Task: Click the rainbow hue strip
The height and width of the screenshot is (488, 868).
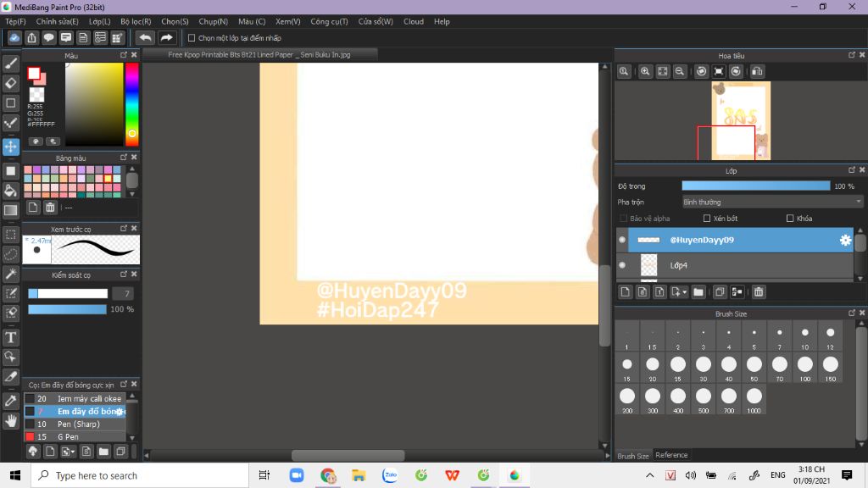Action: [131, 104]
